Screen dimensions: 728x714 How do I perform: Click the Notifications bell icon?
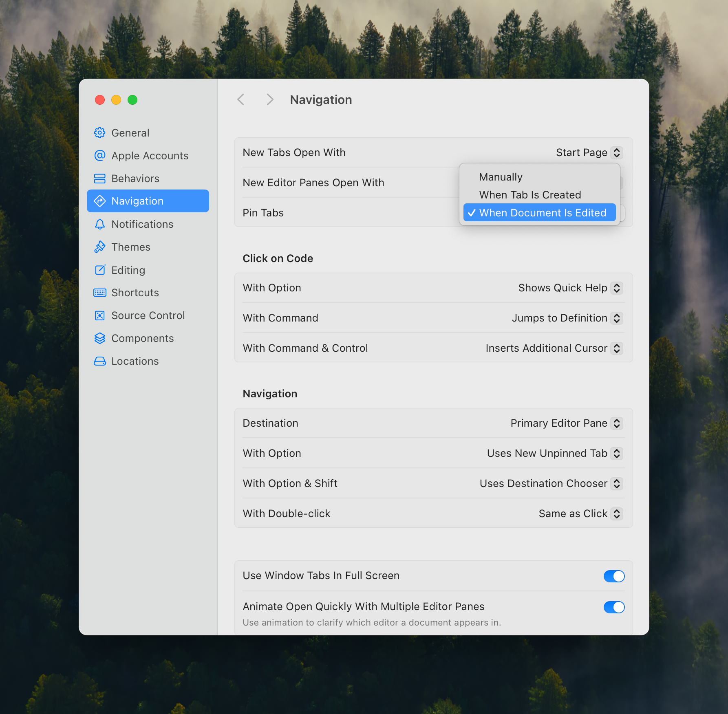pyautogui.click(x=100, y=224)
